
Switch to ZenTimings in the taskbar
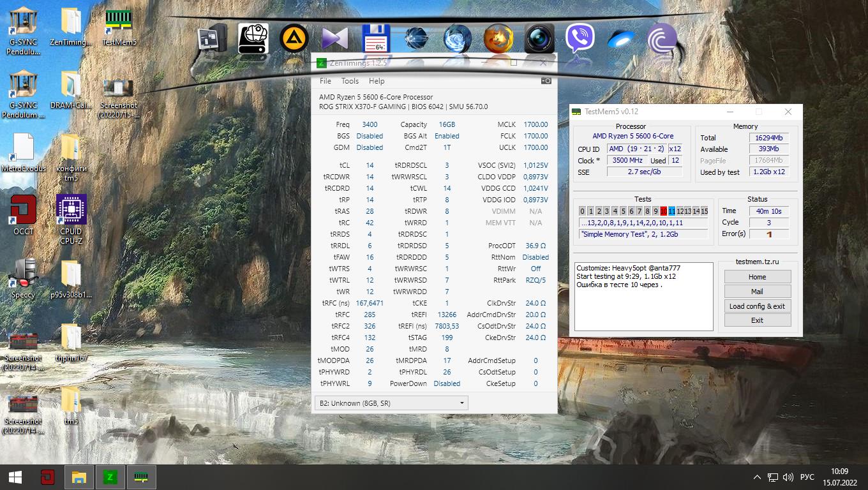(x=110, y=477)
